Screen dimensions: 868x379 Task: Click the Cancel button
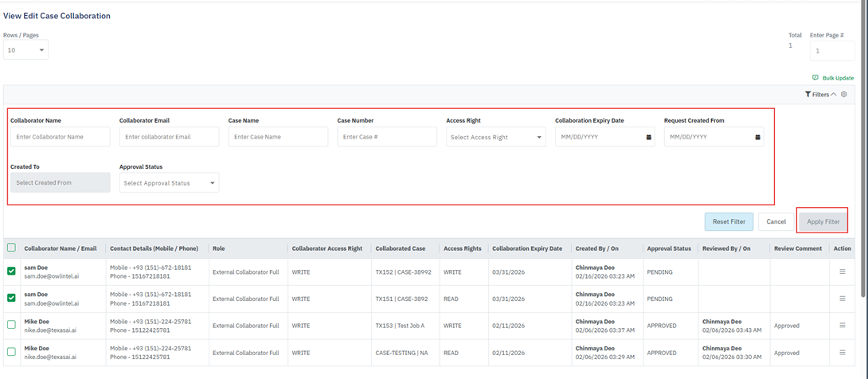[x=776, y=221]
